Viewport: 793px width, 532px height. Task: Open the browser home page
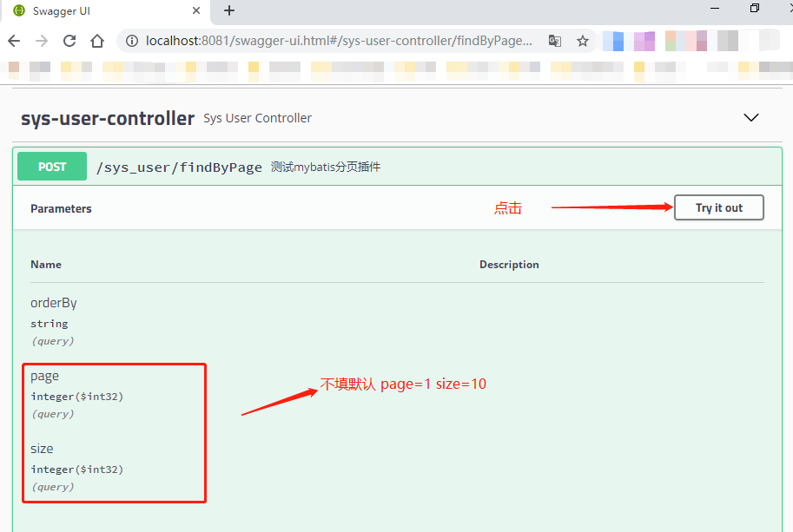tap(97, 41)
